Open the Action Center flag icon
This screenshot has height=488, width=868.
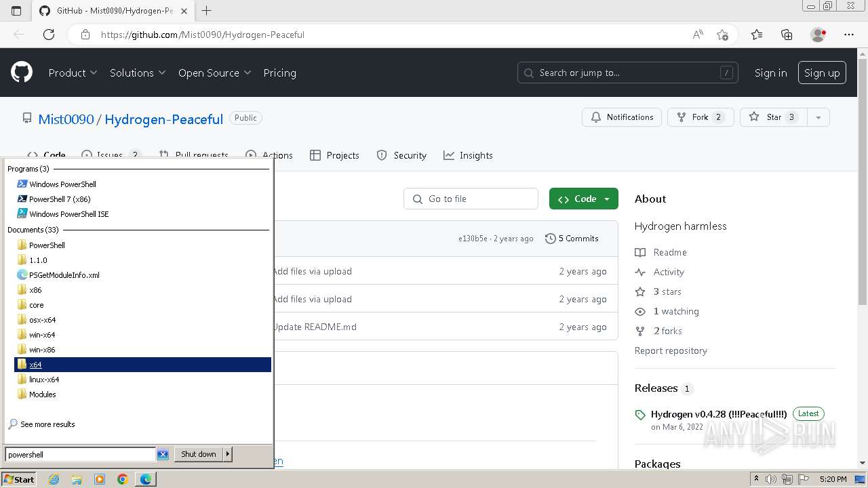point(804,479)
